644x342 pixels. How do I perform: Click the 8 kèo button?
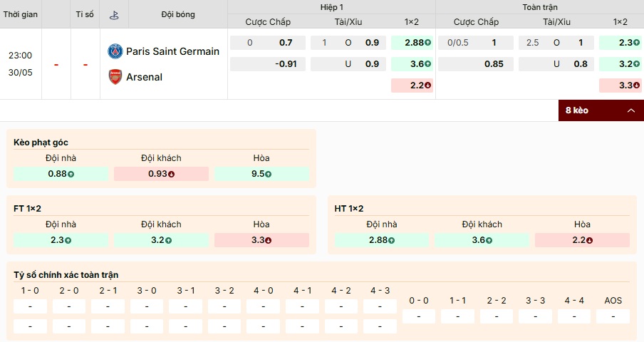point(601,110)
